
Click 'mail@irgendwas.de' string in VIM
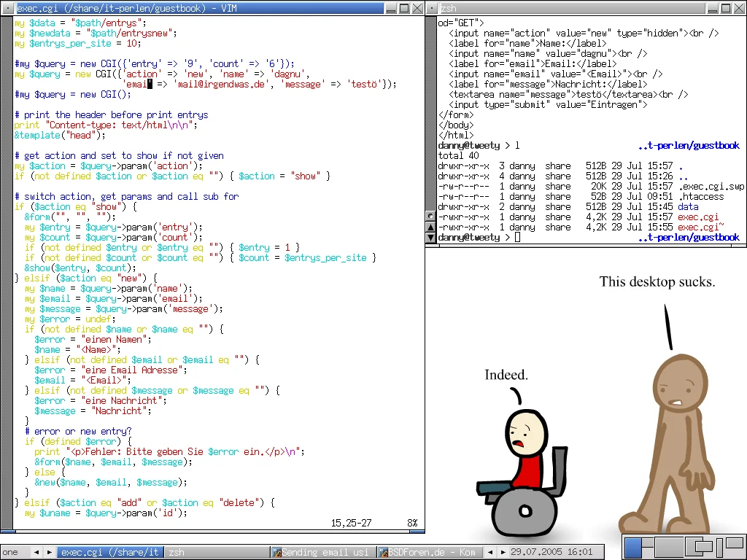(x=221, y=85)
